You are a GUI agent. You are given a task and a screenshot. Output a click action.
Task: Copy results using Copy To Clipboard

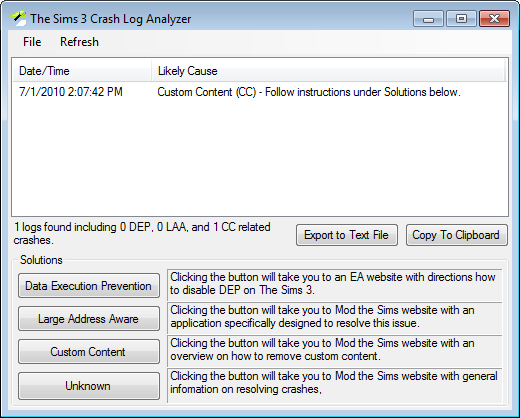pos(457,235)
